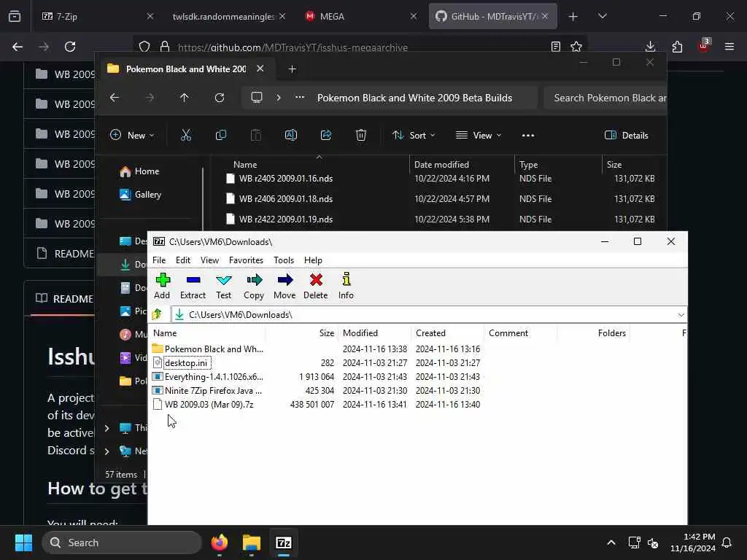Bookmark this page with star icon
This screenshot has height=560, width=747.
pyautogui.click(x=576, y=47)
